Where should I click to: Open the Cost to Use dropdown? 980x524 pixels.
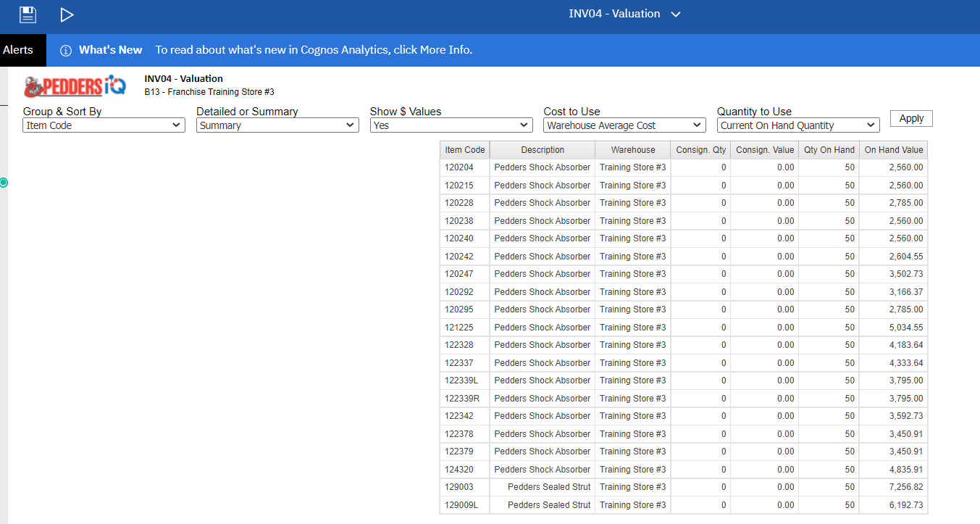(624, 125)
